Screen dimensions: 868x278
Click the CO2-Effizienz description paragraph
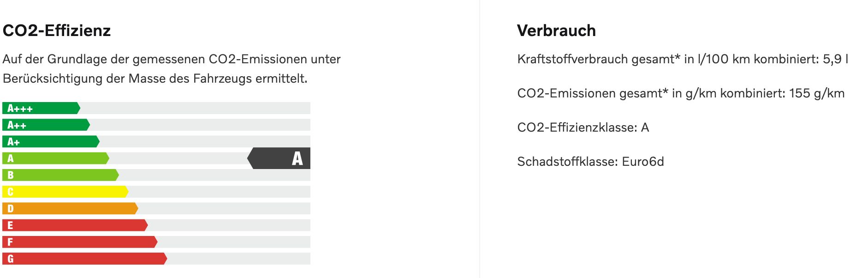tap(172, 69)
